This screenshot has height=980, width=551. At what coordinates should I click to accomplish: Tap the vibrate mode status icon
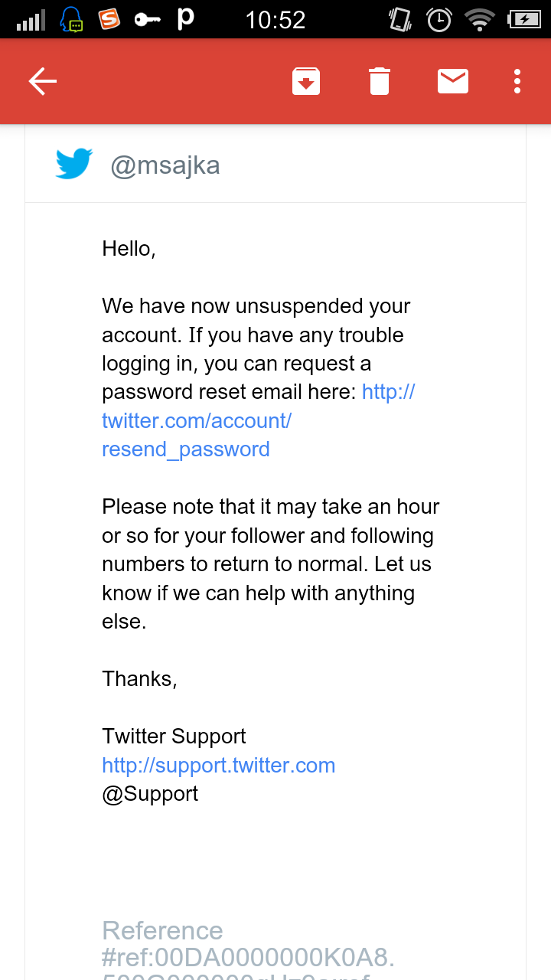click(400, 20)
